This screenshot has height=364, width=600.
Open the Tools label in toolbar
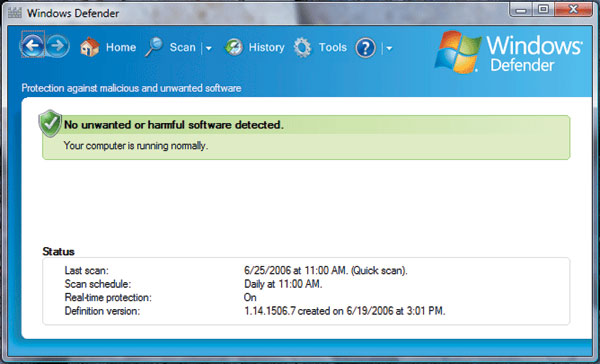tap(333, 47)
